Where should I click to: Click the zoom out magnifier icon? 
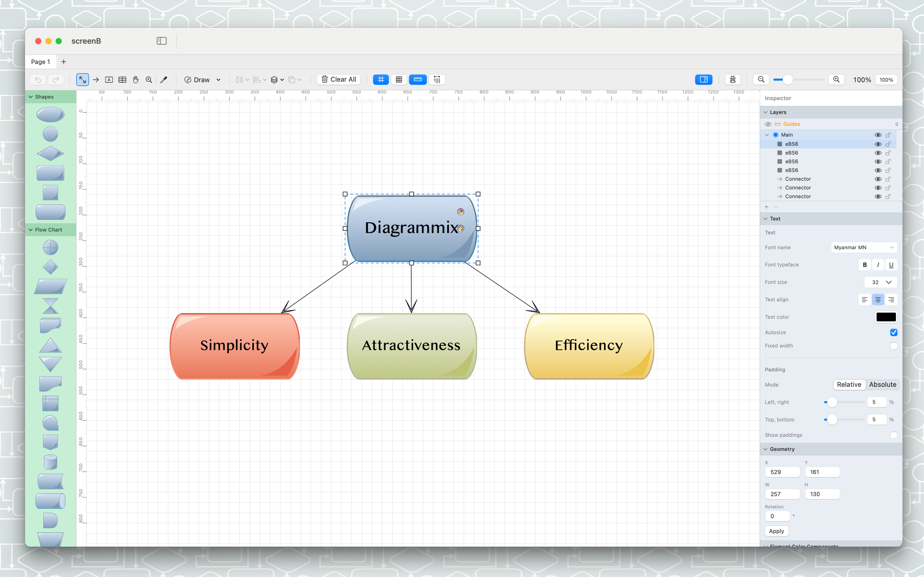point(761,80)
